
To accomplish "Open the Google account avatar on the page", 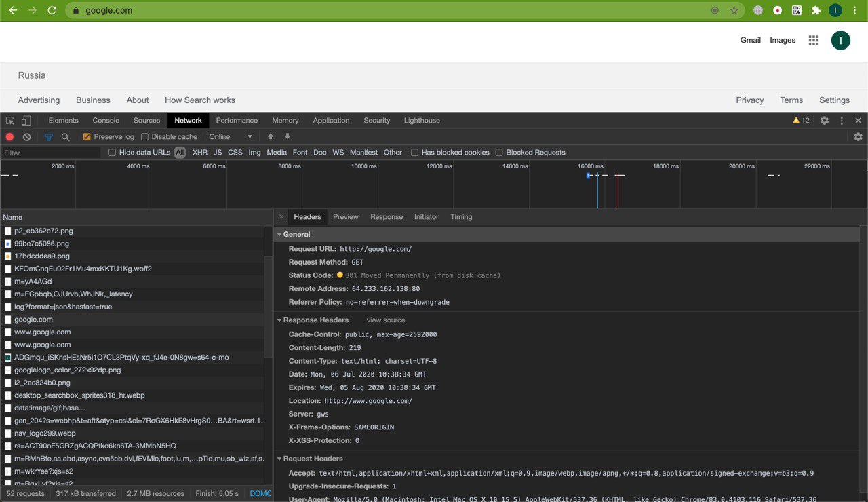I will [x=840, y=40].
